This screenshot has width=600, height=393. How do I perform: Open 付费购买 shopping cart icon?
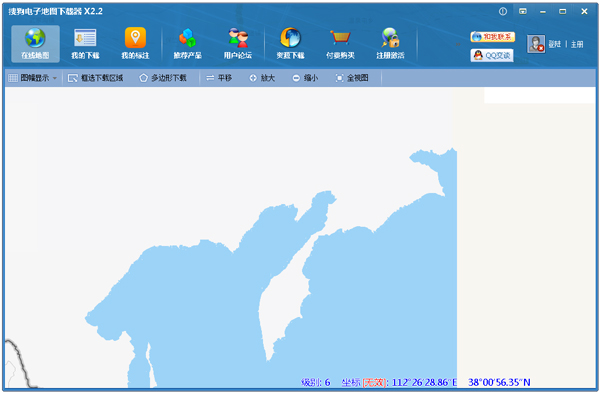click(x=340, y=38)
